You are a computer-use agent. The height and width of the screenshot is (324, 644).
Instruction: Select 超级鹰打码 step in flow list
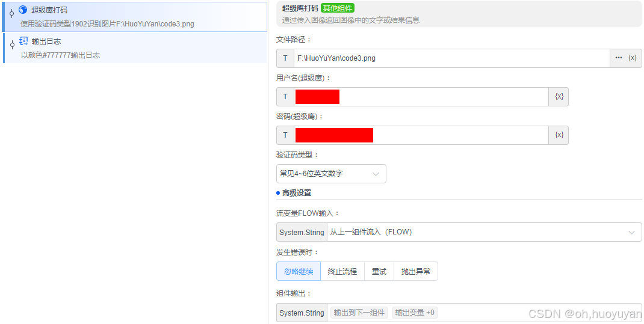(134, 17)
